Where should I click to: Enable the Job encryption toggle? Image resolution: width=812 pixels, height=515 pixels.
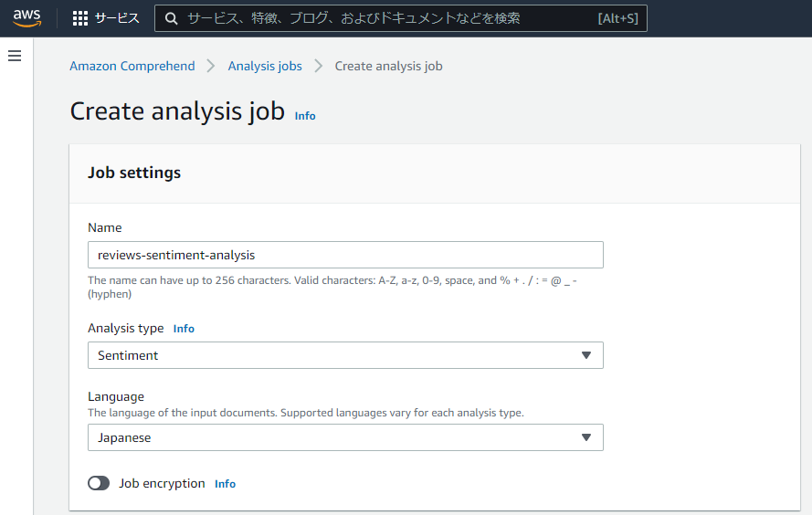[99, 483]
